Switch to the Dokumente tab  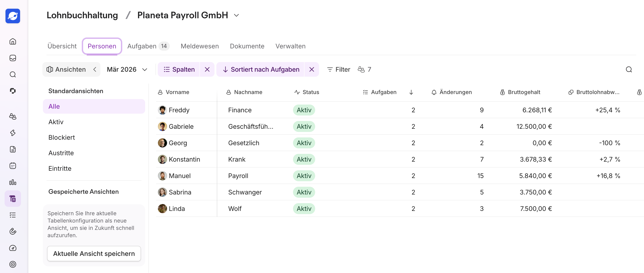(x=247, y=46)
